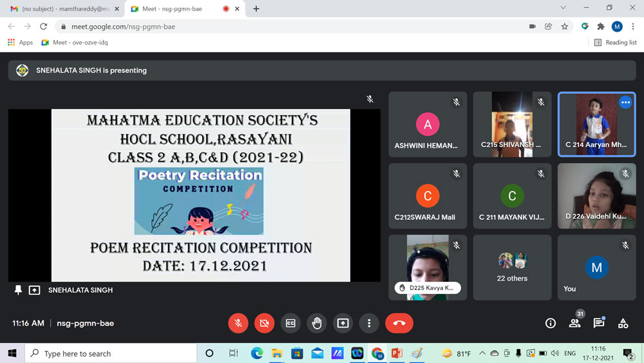Open the Reading list

tap(615, 43)
